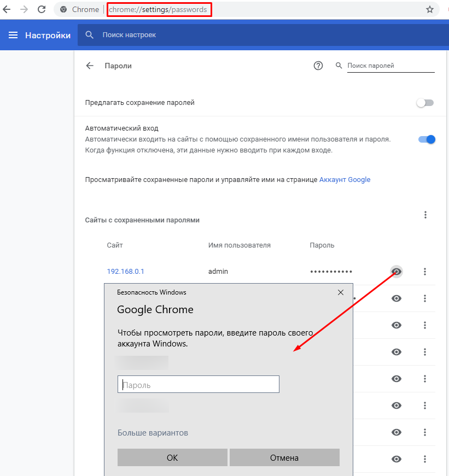This screenshot has width=449, height=476.
Task: Open the passwords help question mark icon
Action: coord(318,66)
